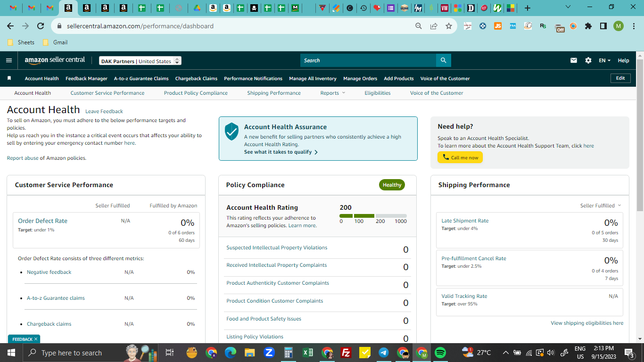Click the Seller Central search field
The image size is (644, 362).
(368, 60)
